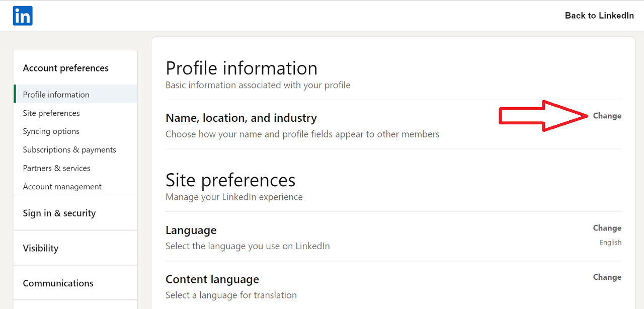
Task: Collapse the Account preferences sidebar section
Action: (66, 68)
